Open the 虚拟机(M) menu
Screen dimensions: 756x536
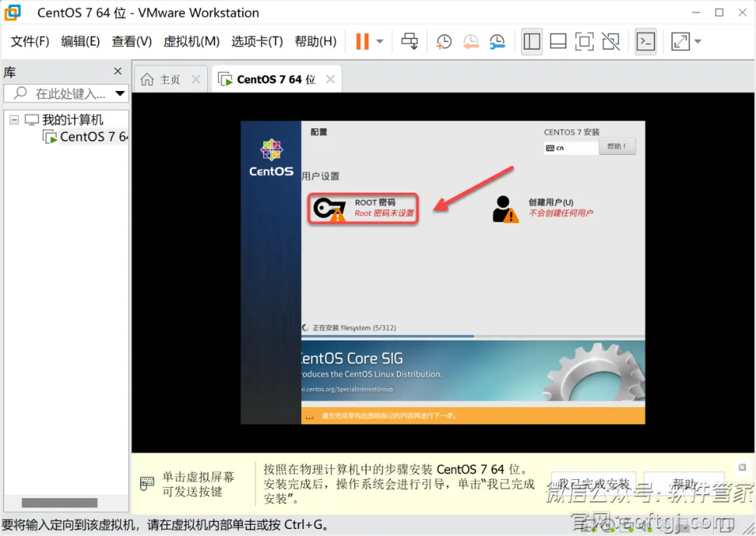coord(191,41)
